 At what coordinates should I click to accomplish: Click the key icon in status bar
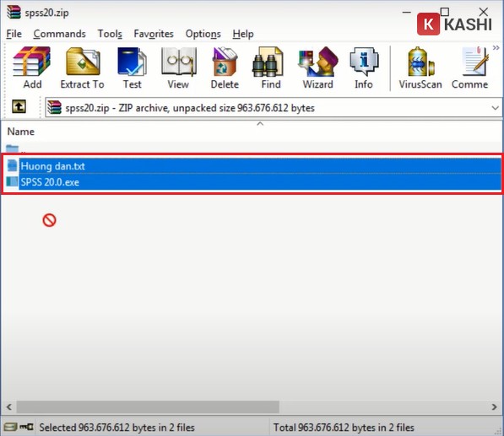[26, 427]
